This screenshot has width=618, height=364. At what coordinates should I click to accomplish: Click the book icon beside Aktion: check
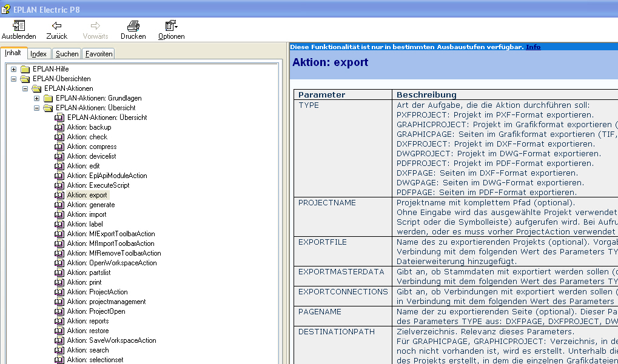click(x=59, y=137)
